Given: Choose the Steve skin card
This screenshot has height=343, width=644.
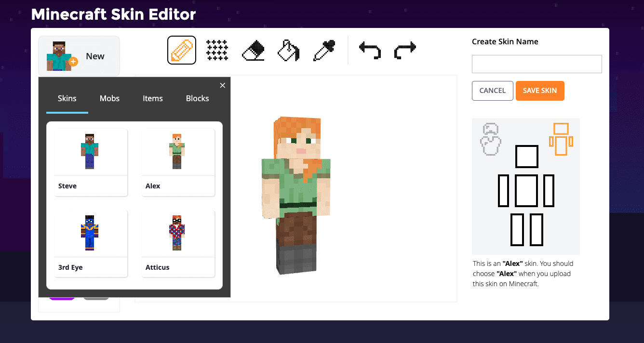Looking at the screenshot, I should (x=91, y=162).
